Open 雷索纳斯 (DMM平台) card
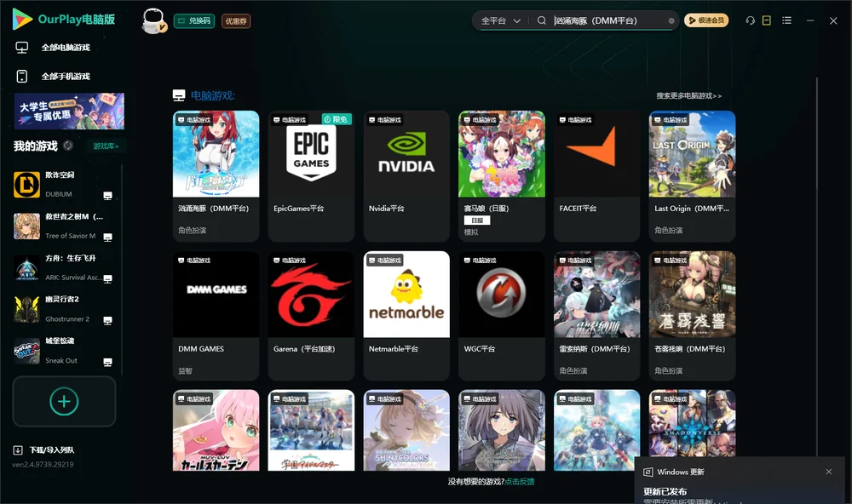Viewport: 852px width, 504px height. pyautogui.click(x=596, y=316)
